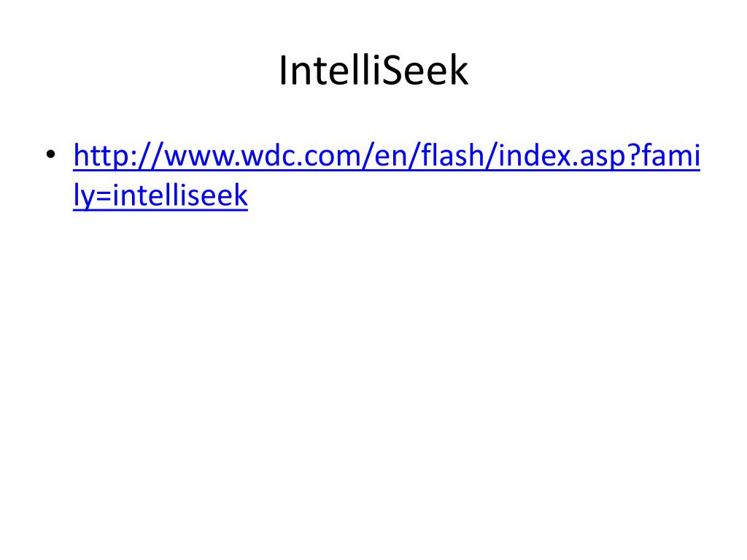This screenshot has width=747, height=560.
Task: Click the 'ly=' start of second link line
Action: coord(93,196)
